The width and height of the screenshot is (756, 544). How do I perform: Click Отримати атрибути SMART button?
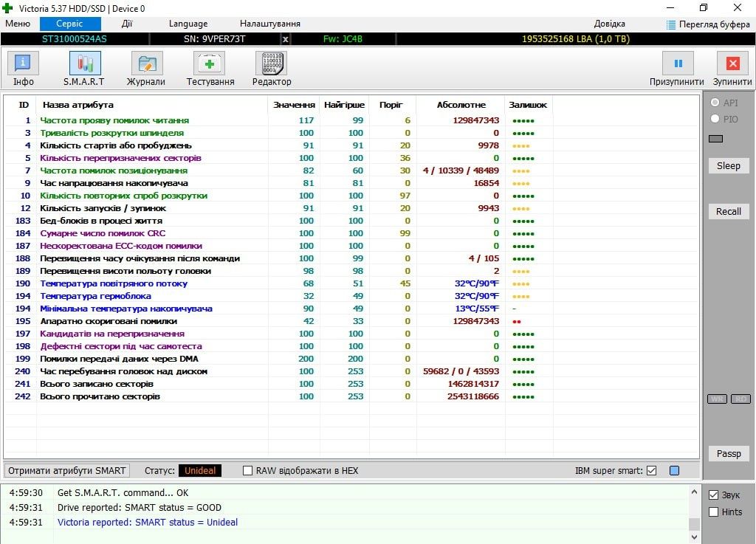coord(67,471)
